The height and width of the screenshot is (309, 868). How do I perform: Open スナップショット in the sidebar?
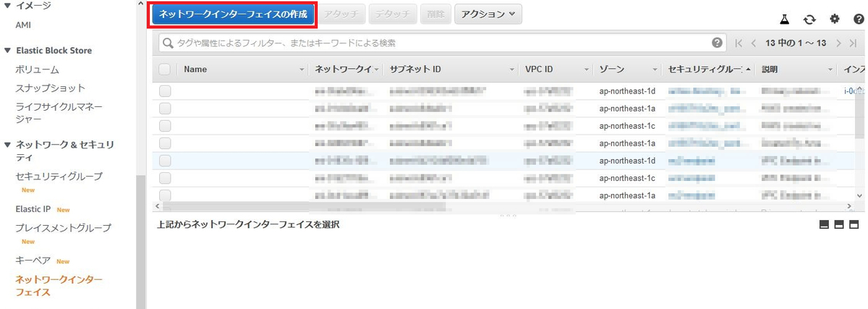pos(50,88)
